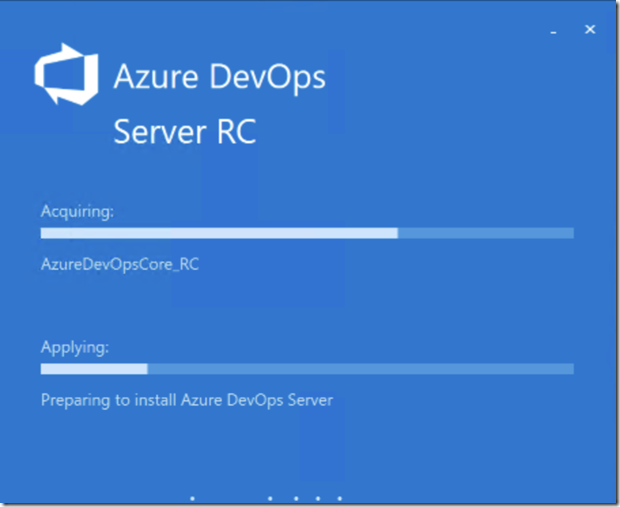620x507 pixels.
Task: Click the Acquiring progress bar
Action: 307,233
